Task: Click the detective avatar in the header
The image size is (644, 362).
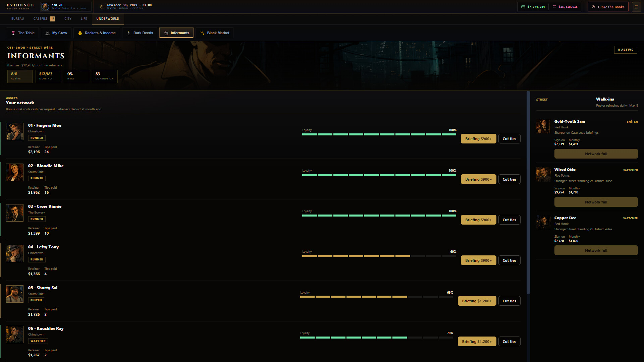Action: 45,7
